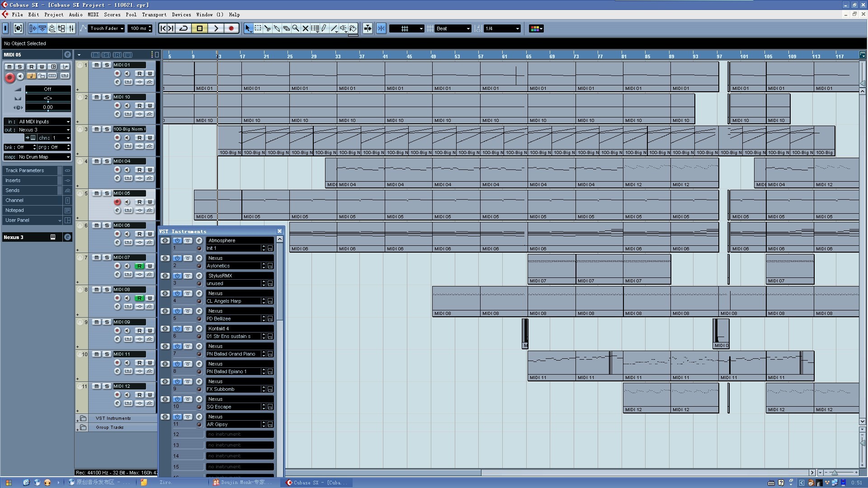868x488 pixels.
Task: Record-enable track MIDI 04
Action: tap(117, 170)
